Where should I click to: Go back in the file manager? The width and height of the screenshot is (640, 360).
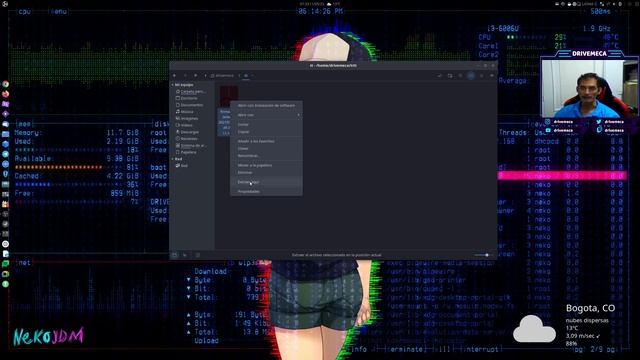(174, 76)
